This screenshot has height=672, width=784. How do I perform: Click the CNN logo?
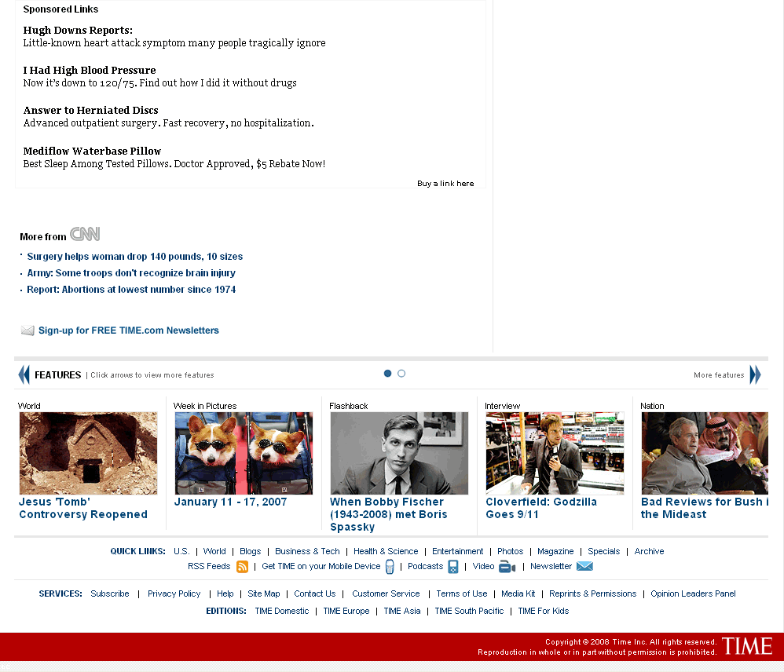[85, 234]
